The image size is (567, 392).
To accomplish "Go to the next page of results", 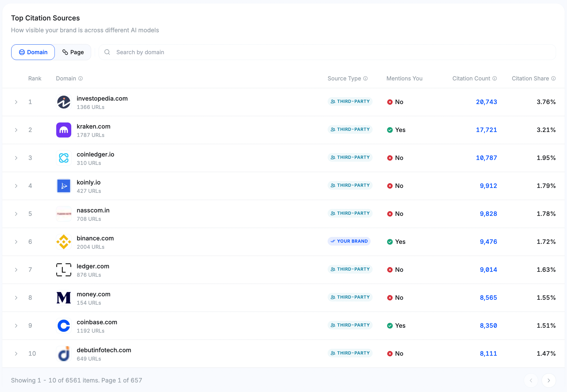I will click(549, 380).
